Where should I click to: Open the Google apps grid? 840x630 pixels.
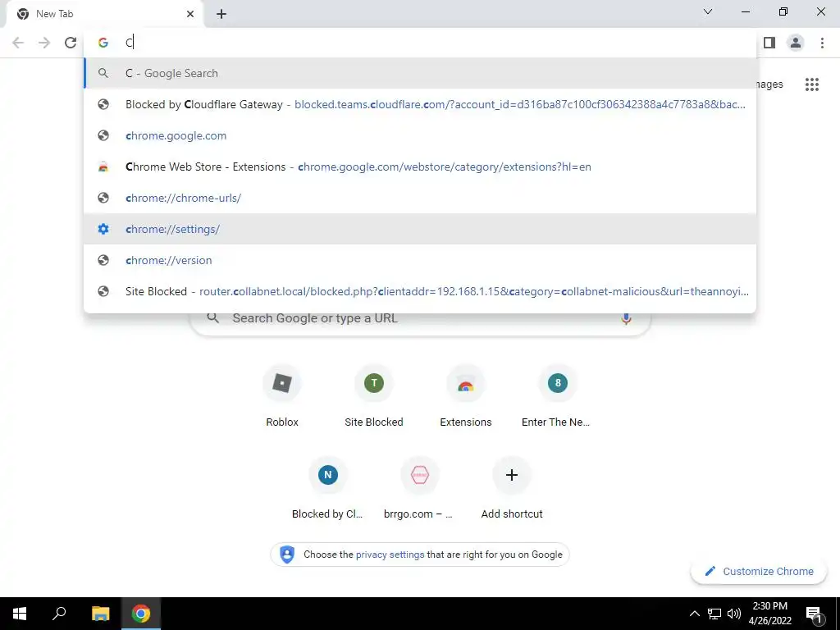click(x=811, y=84)
